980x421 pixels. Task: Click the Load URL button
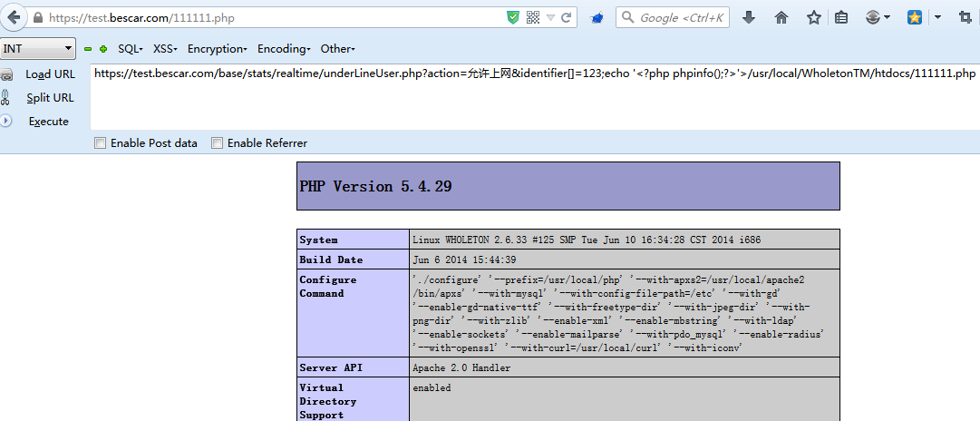[x=50, y=74]
